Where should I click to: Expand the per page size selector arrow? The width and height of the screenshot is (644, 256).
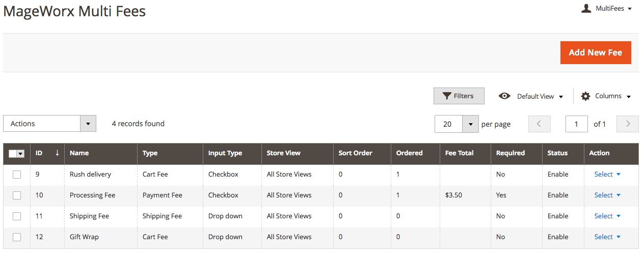coord(470,124)
